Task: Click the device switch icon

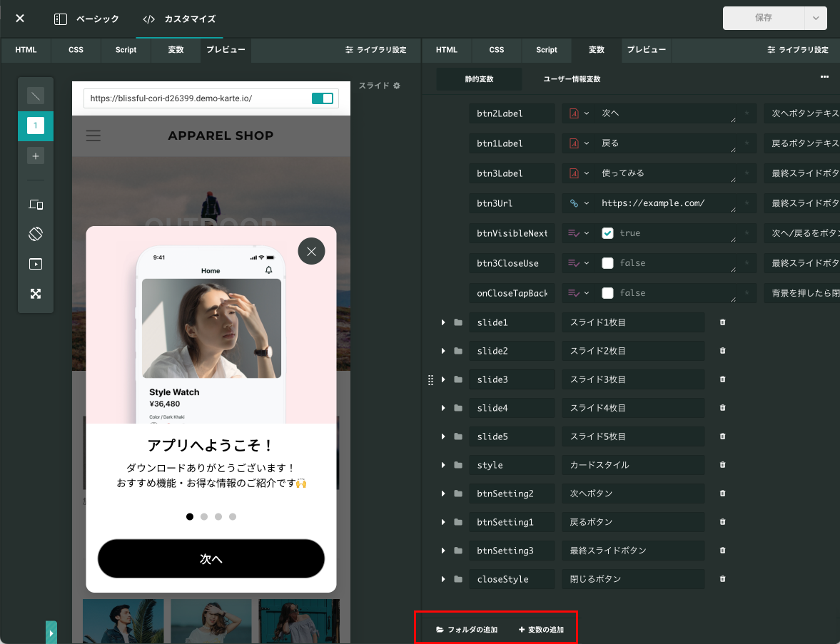Action: 36,204
